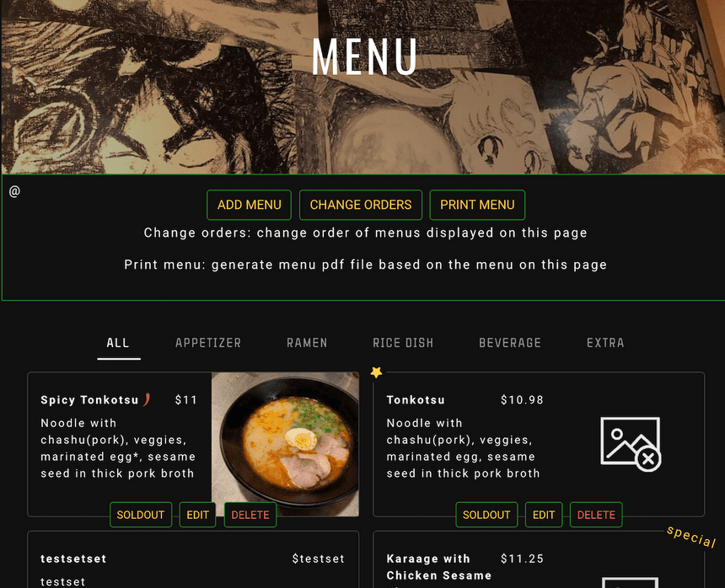Screen dimensions: 725x588
Task: Click the ADD MENU button
Action: tap(250, 205)
